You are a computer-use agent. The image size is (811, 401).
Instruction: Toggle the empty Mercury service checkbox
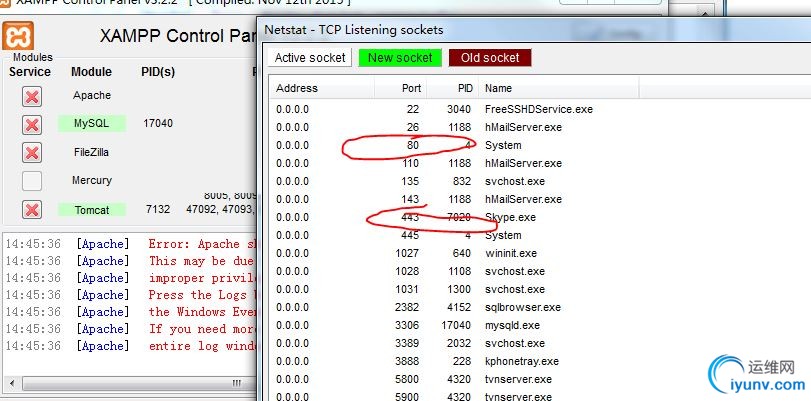(x=32, y=181)
